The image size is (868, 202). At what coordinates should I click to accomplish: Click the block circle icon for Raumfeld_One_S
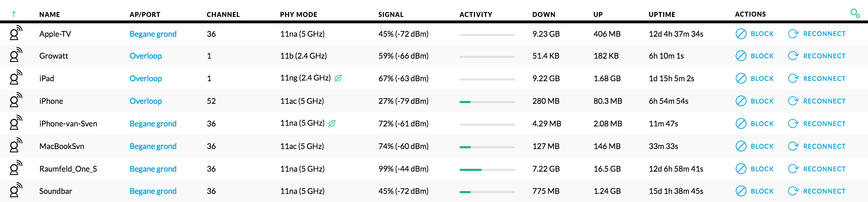741,169
